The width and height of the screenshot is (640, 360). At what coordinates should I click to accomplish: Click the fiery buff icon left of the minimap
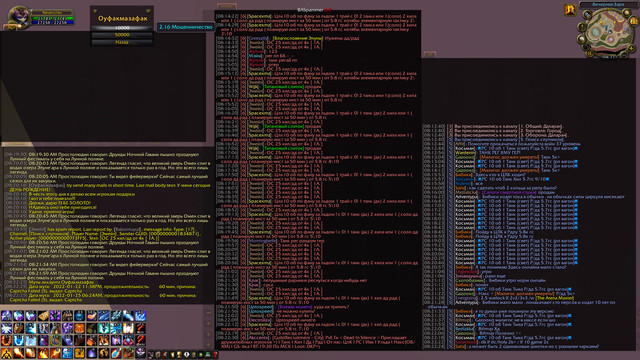click(x=571, y=10)
